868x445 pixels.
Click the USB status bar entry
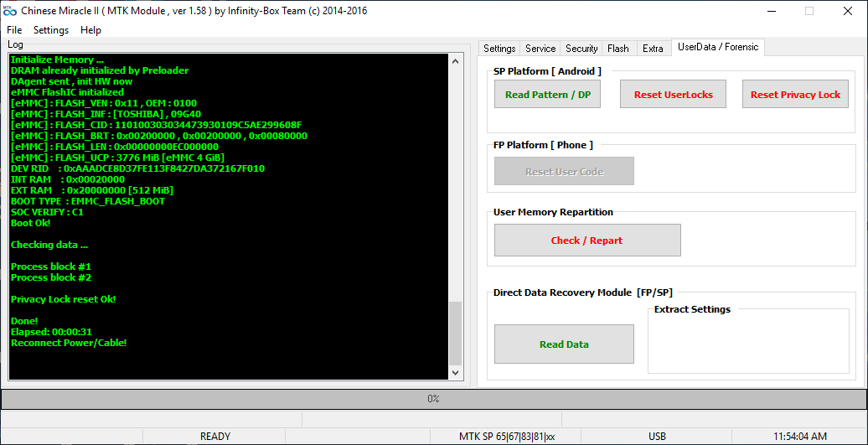pos(657,437)
